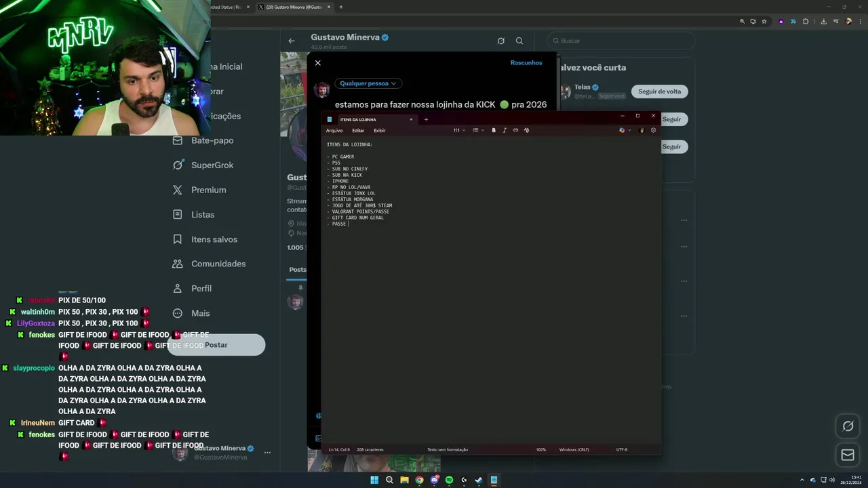The width and height of the screenshot is (868, 488).
Task: Click UTF-8 encoding in Notepad status bar
Action: (x=622, y=449)
